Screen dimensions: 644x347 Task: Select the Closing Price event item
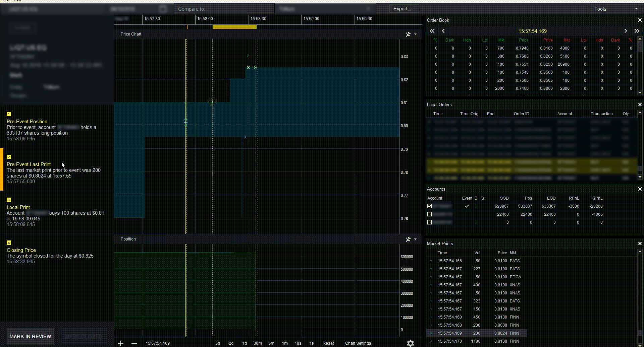pyautogui.click(x=21, y=250)
